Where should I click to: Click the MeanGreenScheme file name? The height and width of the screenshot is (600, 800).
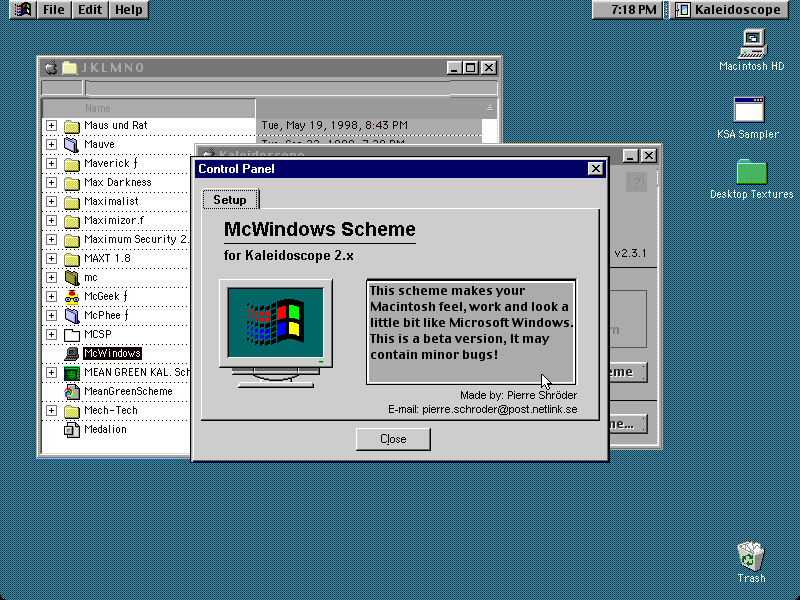pyautogui.click(x=128, y=391)
